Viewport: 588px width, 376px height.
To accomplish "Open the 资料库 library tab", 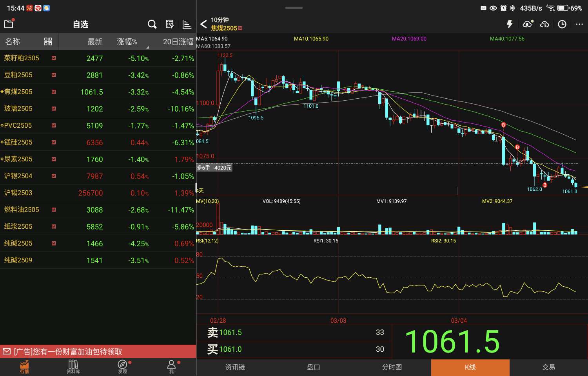I will [x=73, y=367].
